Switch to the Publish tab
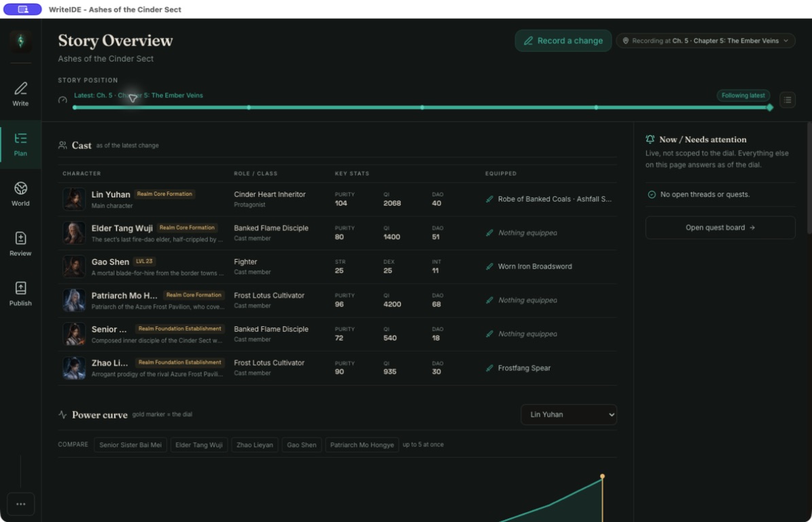The image size is (812, 522). pos(20,294)
